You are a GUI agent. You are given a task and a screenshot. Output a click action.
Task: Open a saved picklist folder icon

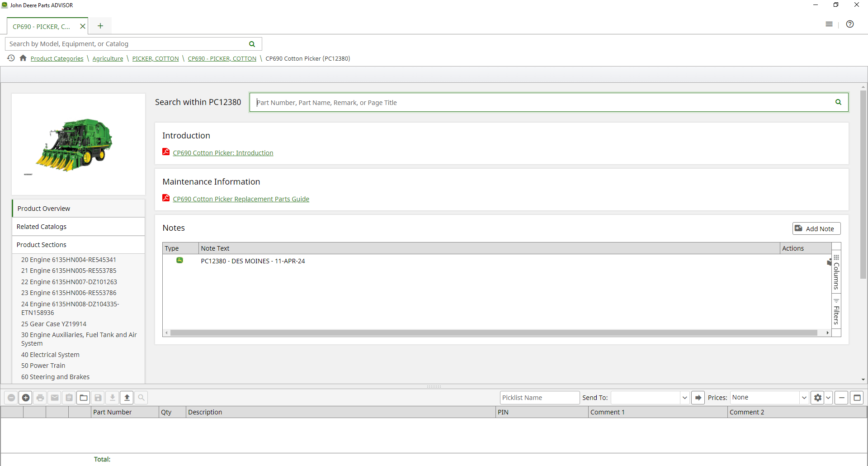[x=84, y=398]
